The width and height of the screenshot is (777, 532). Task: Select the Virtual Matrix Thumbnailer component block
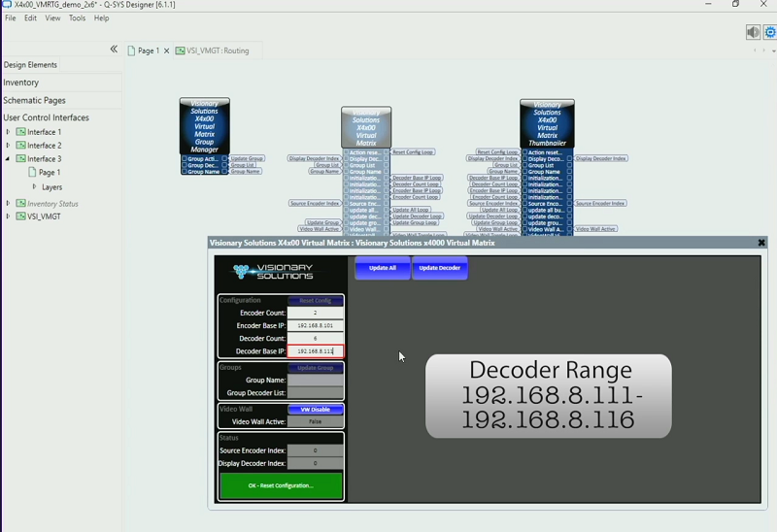click(x=547, y=124)
